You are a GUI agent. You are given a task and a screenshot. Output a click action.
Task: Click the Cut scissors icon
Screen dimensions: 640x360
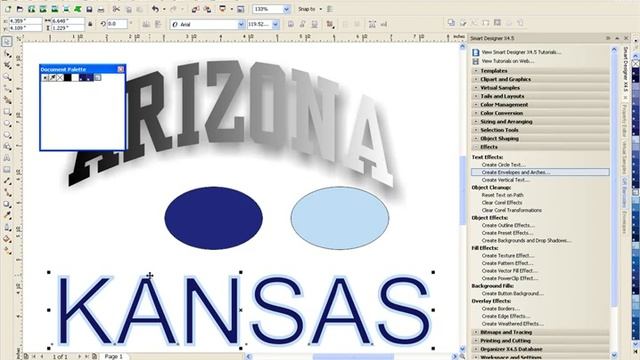tap(116, 9)
